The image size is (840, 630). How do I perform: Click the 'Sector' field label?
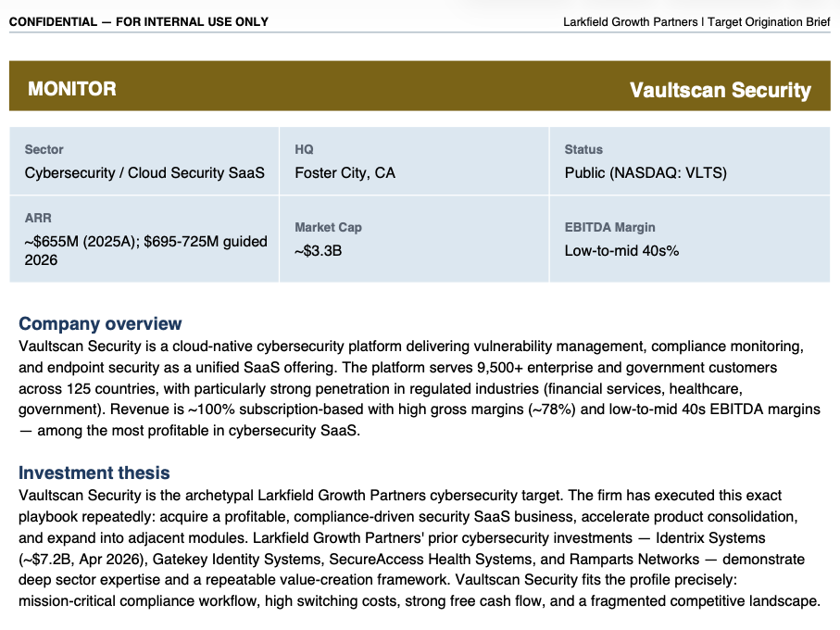[x=44, y=149]
